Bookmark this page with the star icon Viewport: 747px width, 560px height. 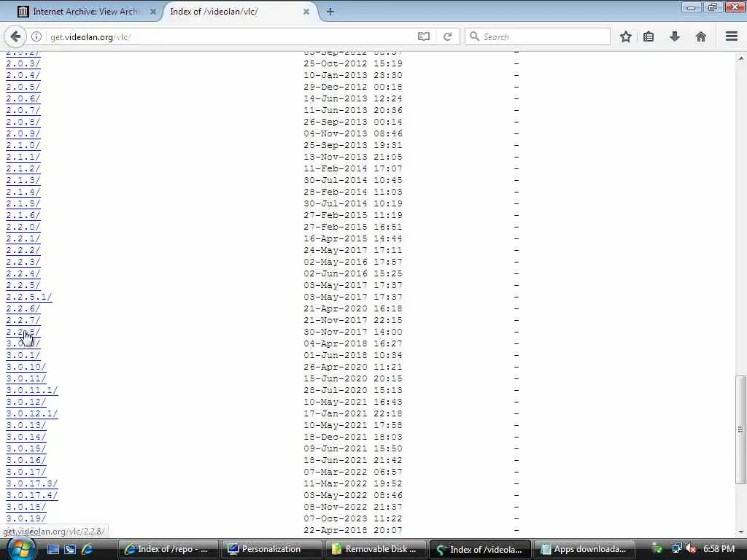(x=625, y=36)
